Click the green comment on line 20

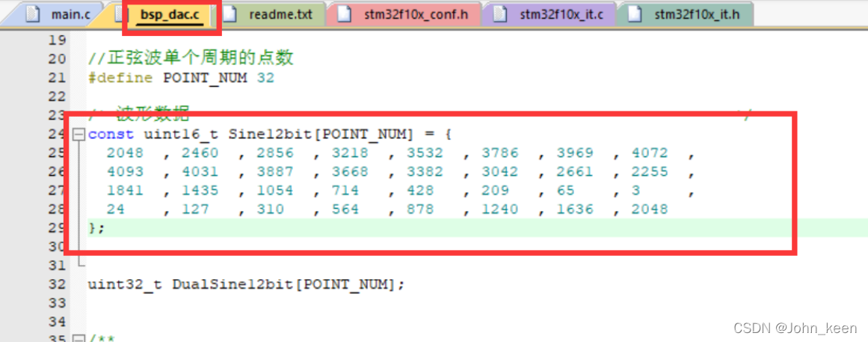191,58
